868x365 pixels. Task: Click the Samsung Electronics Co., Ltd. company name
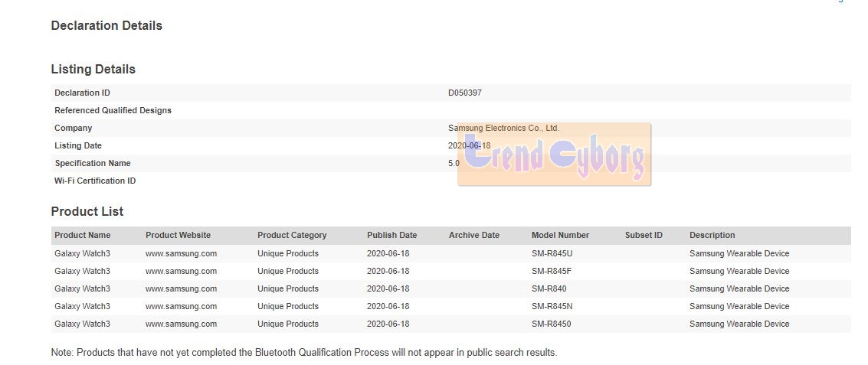click(x=503, y=128)
